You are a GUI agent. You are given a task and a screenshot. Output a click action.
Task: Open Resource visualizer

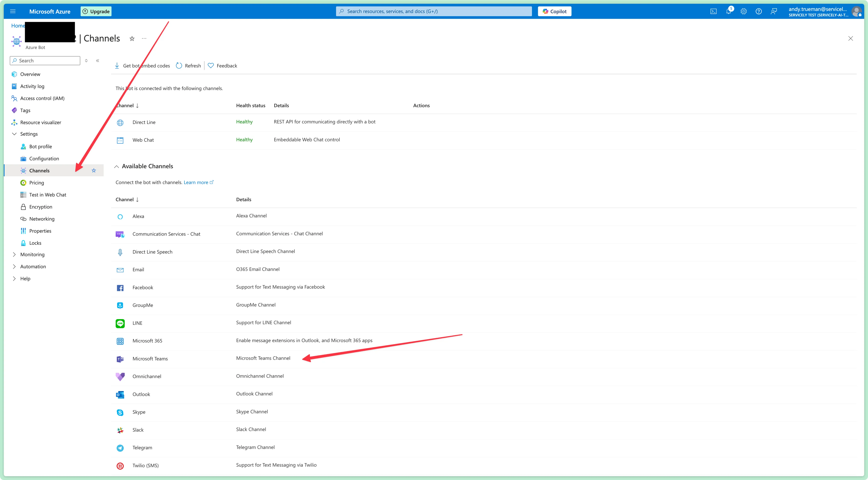40,122
